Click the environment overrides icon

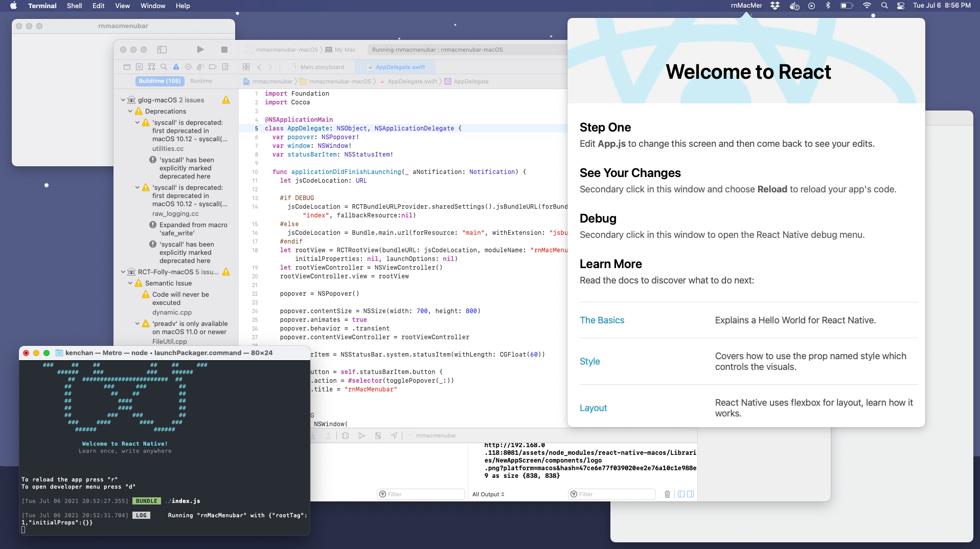(x=378, y=436)
